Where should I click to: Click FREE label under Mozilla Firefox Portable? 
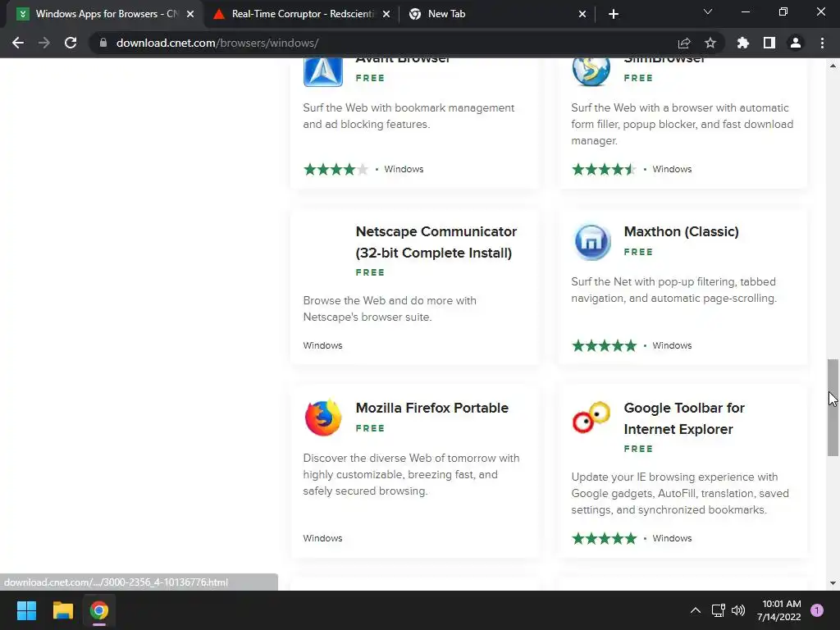(370, 428)
